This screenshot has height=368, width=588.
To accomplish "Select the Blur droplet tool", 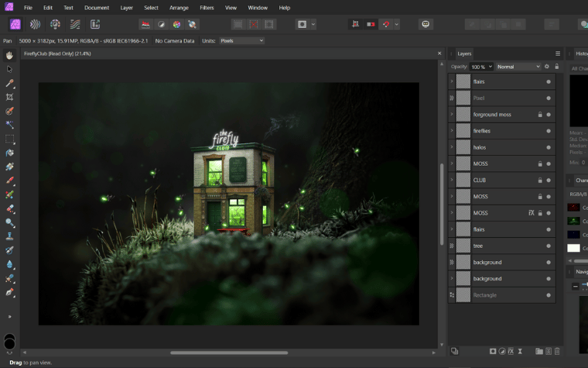I will pyautogui.click(x=9, y=264).
